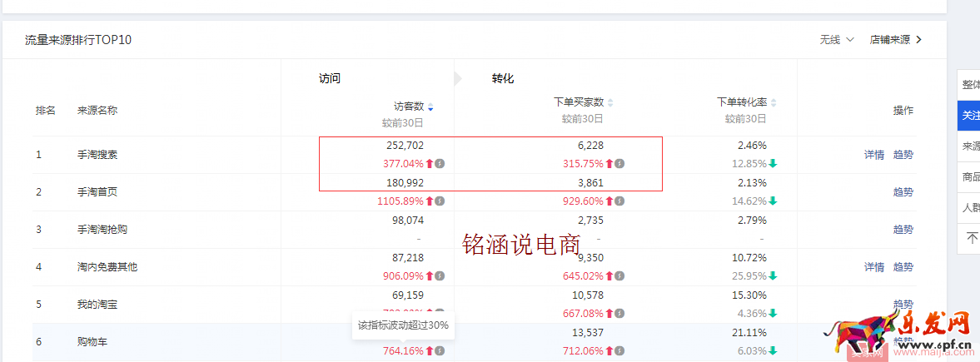Click info icon beside 667.08% buyer change
The height and width of the screenshot is (362, 980).
click(619, 314)
